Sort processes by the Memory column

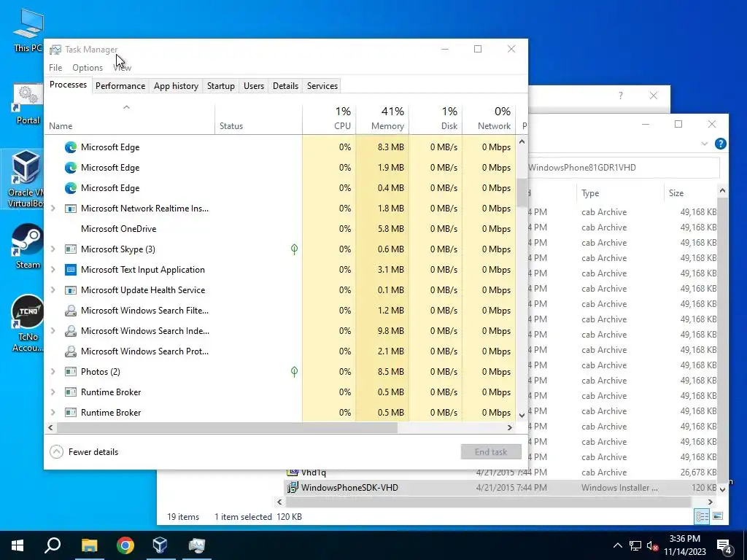[x=382, y=119]
